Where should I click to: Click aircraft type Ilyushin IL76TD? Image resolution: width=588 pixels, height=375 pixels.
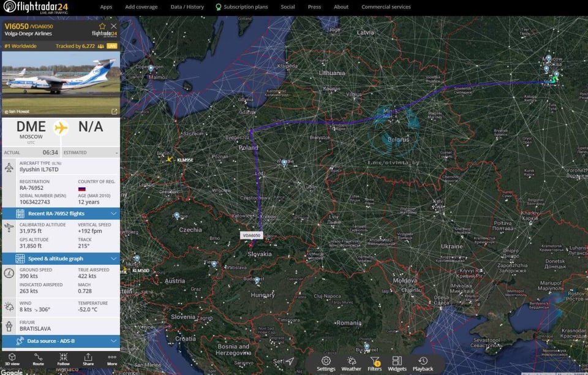coord(39,170)
